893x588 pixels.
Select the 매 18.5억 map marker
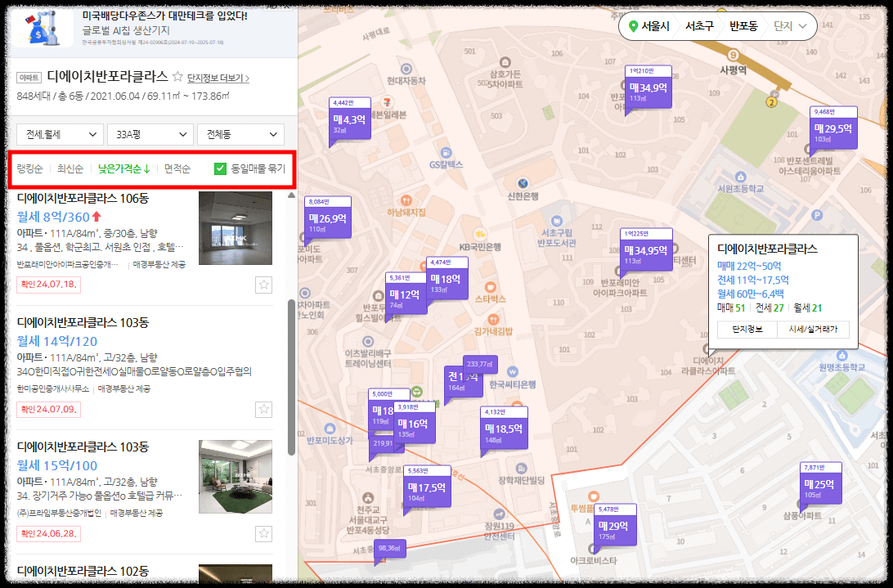(504, 431)
